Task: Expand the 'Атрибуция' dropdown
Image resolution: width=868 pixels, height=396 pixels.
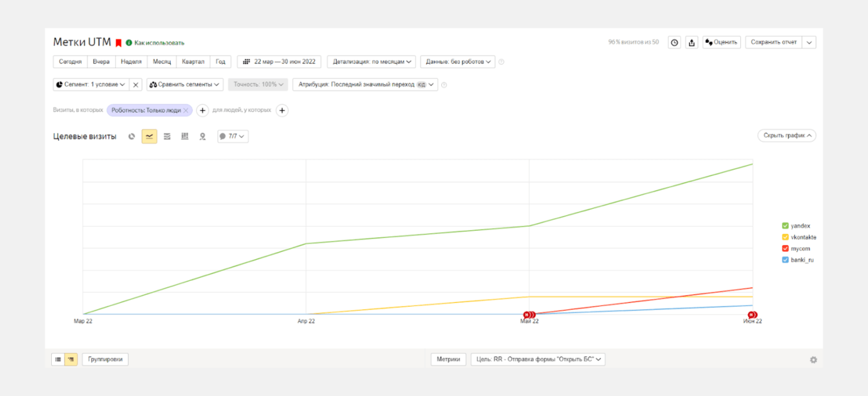Action: tap(365, 84)
